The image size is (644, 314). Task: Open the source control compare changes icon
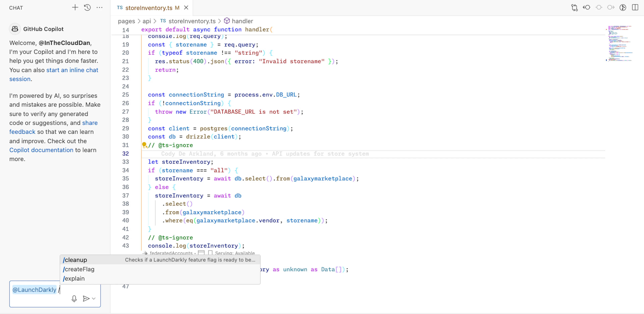(574, 8)
